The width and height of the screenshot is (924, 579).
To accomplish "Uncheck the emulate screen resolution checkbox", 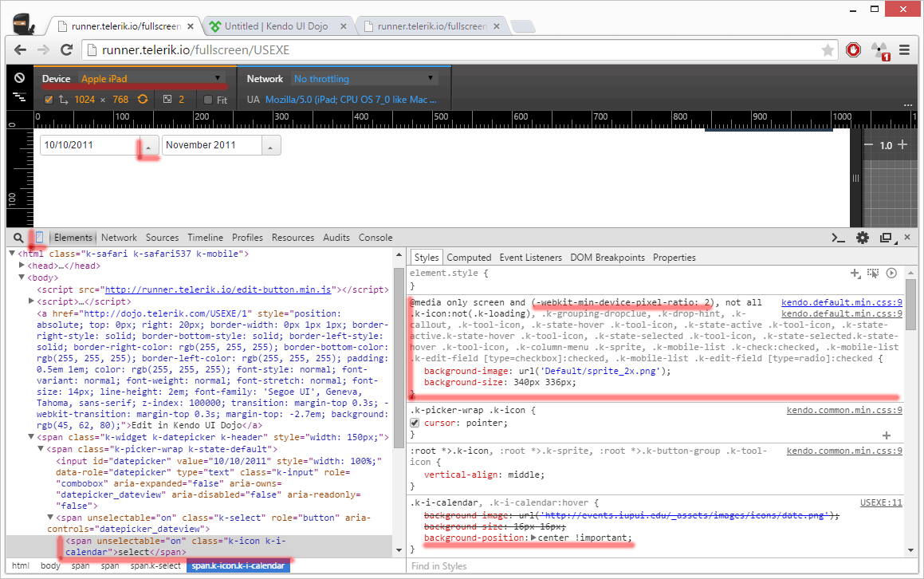I will tap(49, 100).
